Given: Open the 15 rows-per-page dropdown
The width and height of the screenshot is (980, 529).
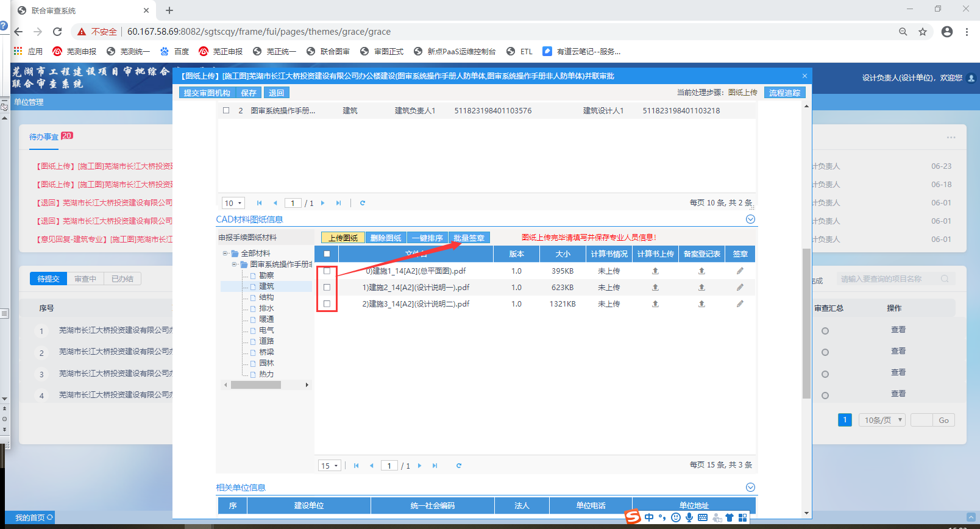Looking at the screenshot, I should 330,466.
